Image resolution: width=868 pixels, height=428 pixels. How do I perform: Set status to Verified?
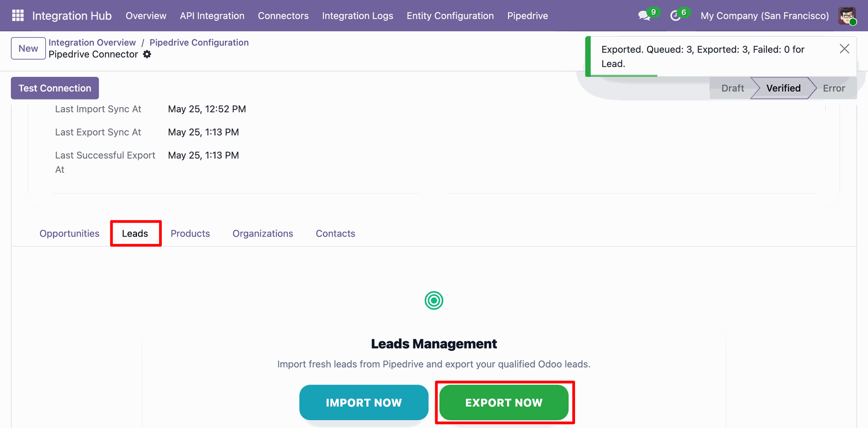(x=783, y=88)
